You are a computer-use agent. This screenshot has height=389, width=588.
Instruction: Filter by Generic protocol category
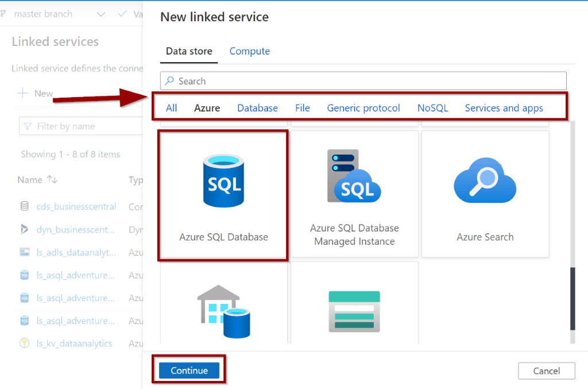(x=363, y=108)
